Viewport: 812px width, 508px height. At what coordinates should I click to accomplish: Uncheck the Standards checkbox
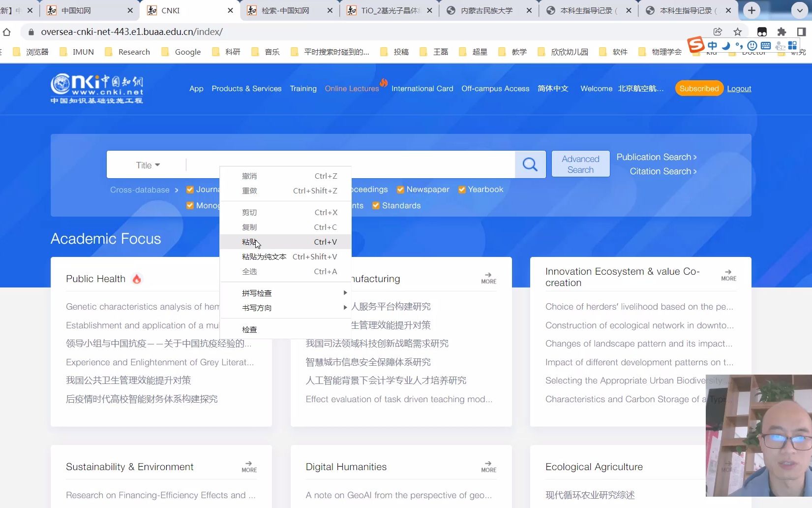point(376,206)
